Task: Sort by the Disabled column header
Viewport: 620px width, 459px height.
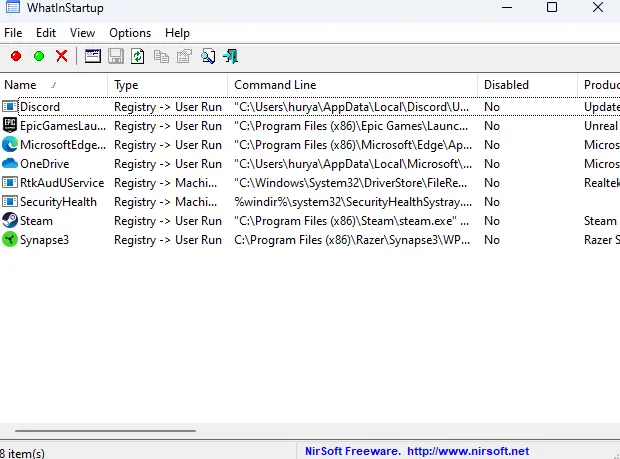Action: (x=527, y=85)
